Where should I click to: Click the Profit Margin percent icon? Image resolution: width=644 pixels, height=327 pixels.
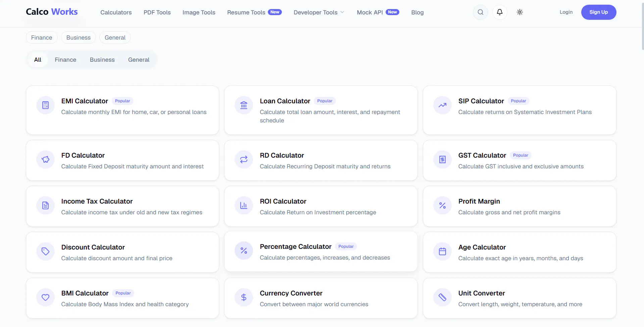click(x=443, y=206)
